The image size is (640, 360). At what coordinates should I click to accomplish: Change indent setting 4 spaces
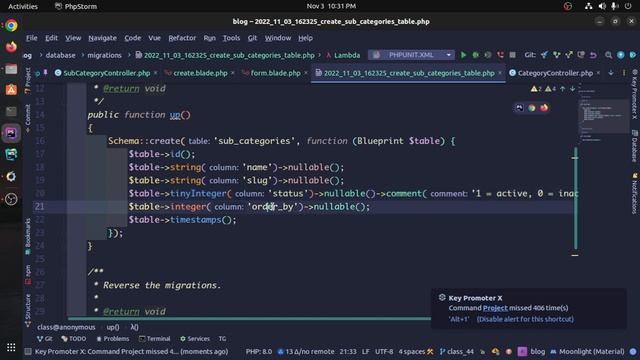tap(412, 351)
